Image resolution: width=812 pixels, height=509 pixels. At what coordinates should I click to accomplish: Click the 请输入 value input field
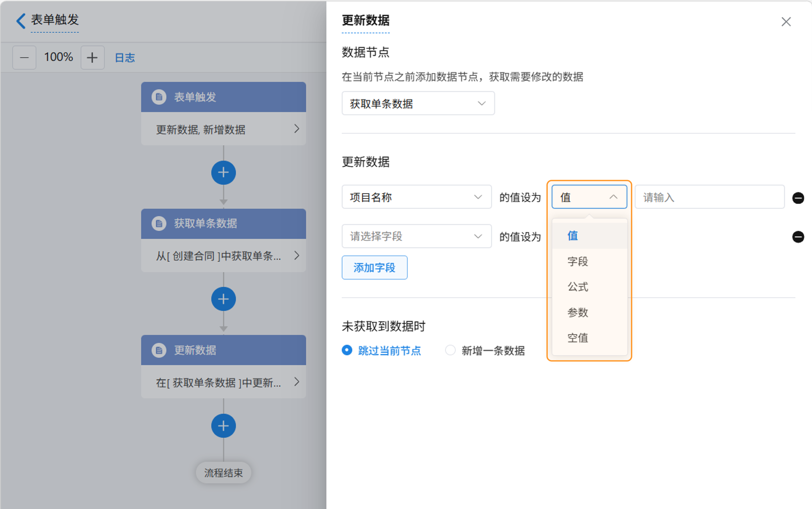click(x=709, y=197)
